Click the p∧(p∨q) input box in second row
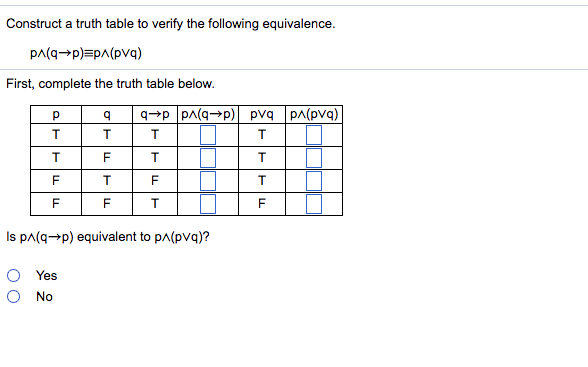 (x=314, y=158)
